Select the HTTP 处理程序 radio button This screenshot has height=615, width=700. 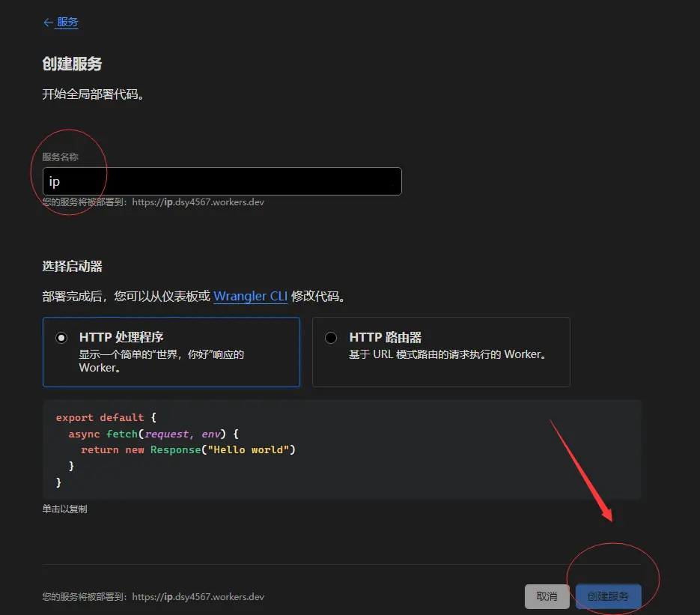[x=61, y=338]
